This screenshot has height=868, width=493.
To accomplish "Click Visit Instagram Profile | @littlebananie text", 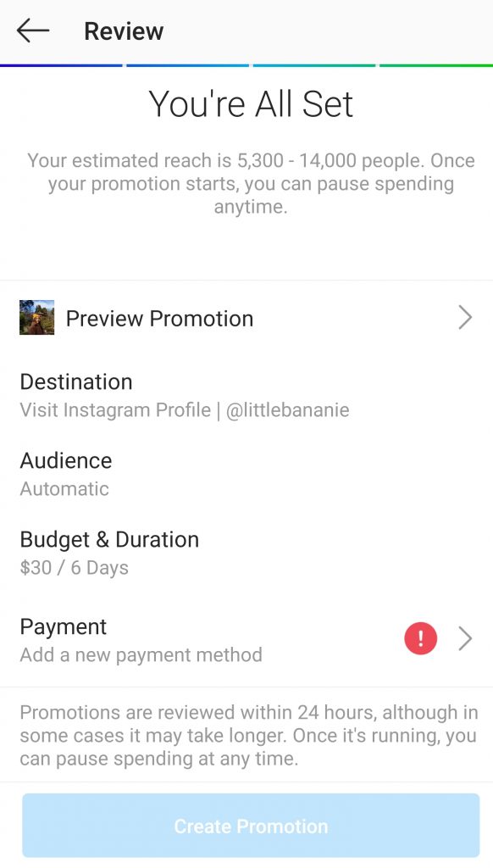I will click(185, 409).
